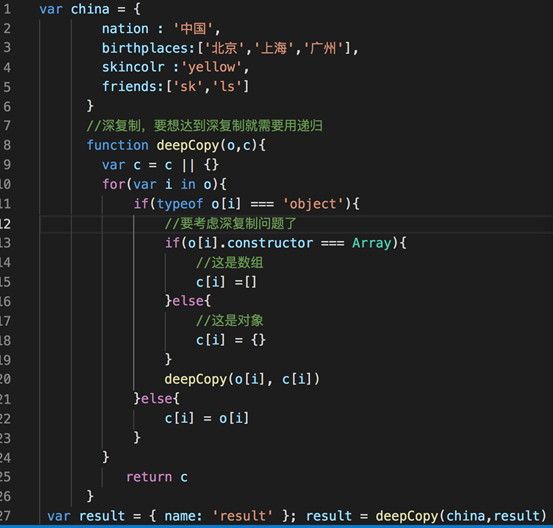This screenshot has height=528, width=553.
Task: Click 'deepCopy' in function declaration
Action: (x=188, y=145)
